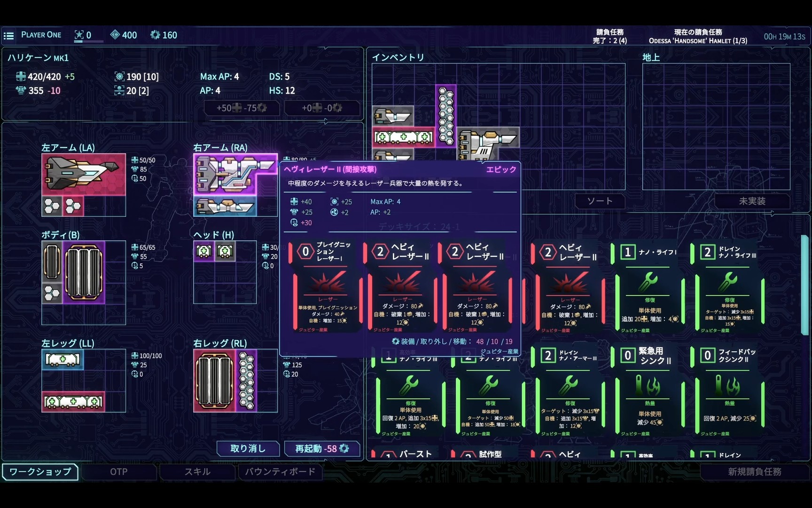The image size is (812, 508).
Task: Select the large heat sink in body slot
Action: [x=84, y=272]
